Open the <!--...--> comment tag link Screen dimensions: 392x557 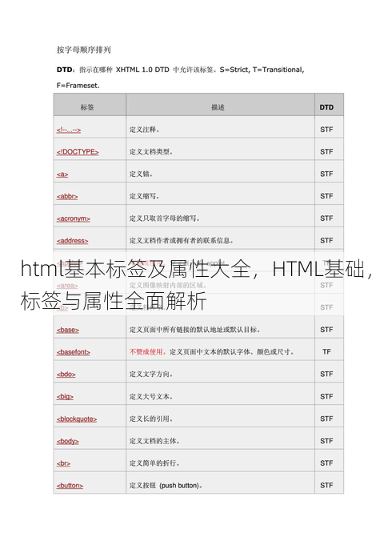point(69,130)
